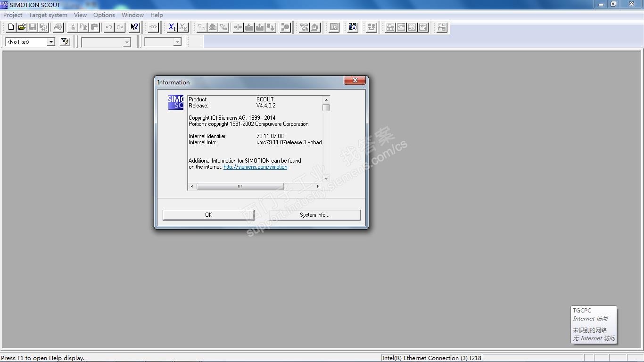Open a project using the folder icon

pyautogui.click(x=22, y=27)
